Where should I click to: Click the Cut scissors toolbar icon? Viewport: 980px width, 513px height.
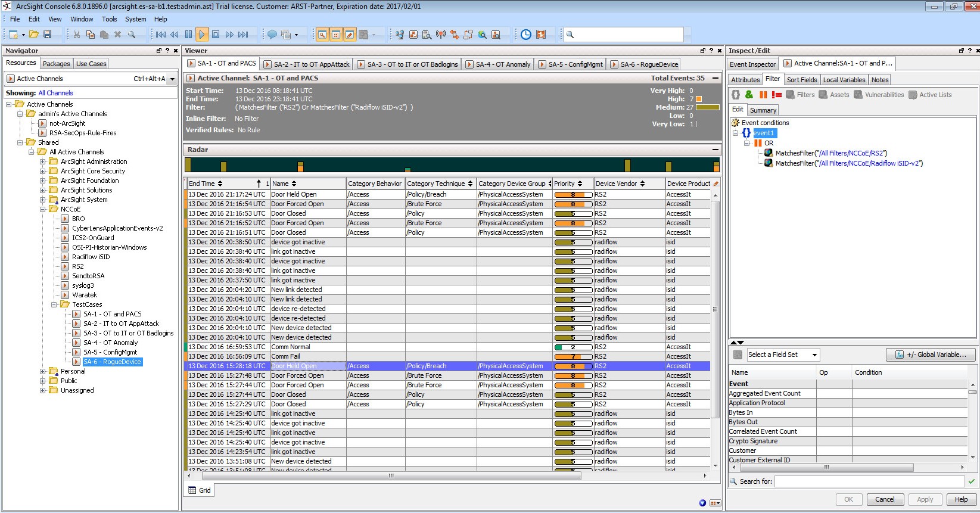(x=76, y=35)
